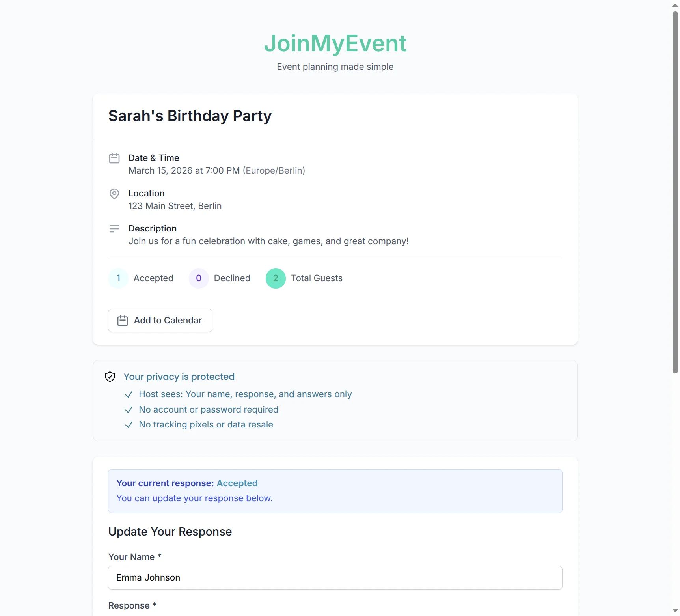Click the description lines icon
This screenshot has width=680, height=616.
114,228
